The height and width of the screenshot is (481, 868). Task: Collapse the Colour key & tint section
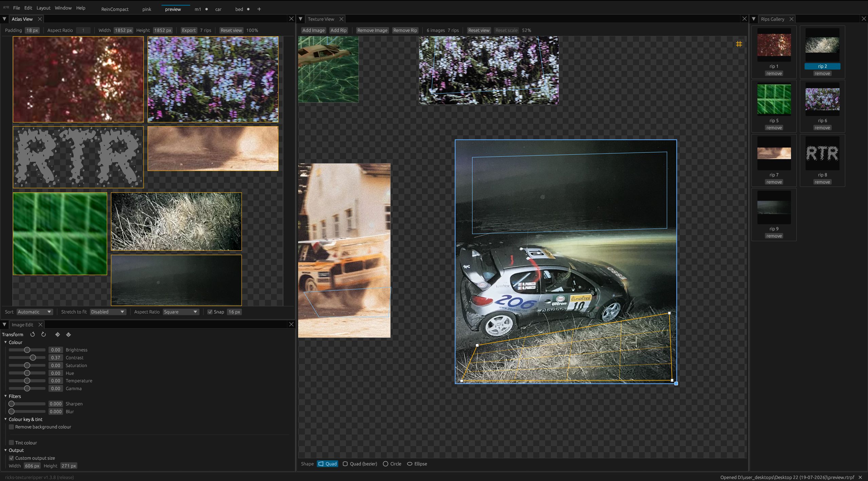coord(5,419)
